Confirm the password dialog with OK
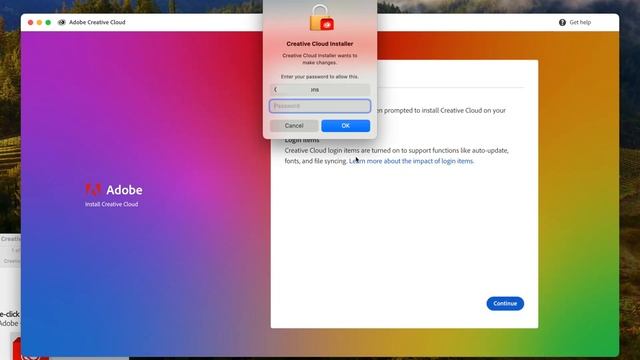Viewport: 640px width, 360px height. 345,126
